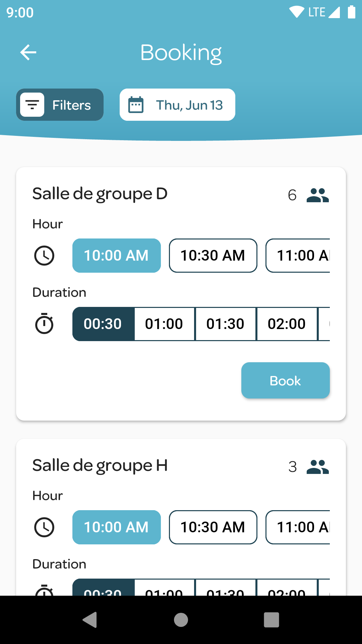Click the capacity people icon for Salle D
The image size is (362, 644).
(317, 195)
